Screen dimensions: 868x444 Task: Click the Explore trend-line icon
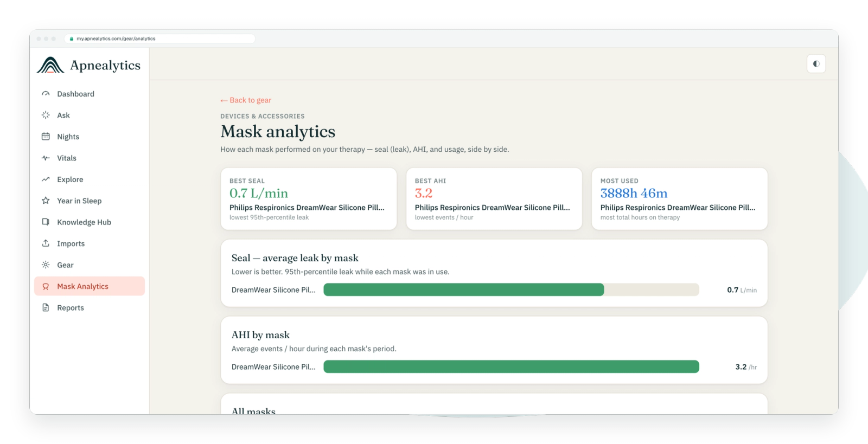46,179
